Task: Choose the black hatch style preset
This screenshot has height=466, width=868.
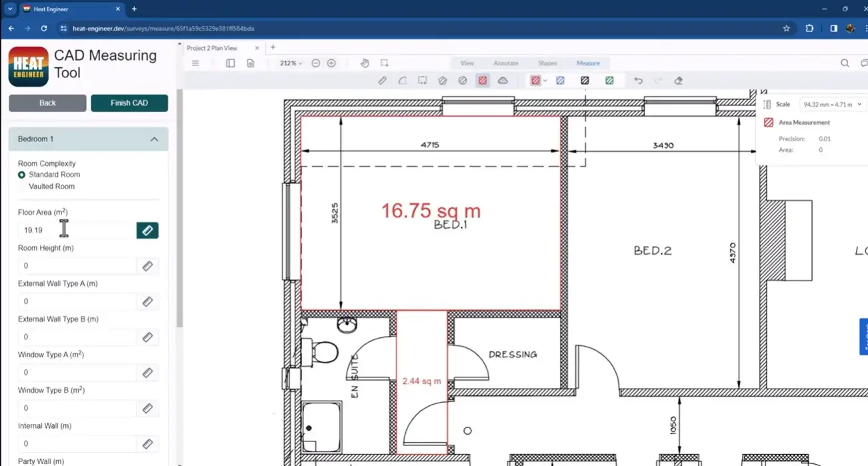Action: click(585, 81)
